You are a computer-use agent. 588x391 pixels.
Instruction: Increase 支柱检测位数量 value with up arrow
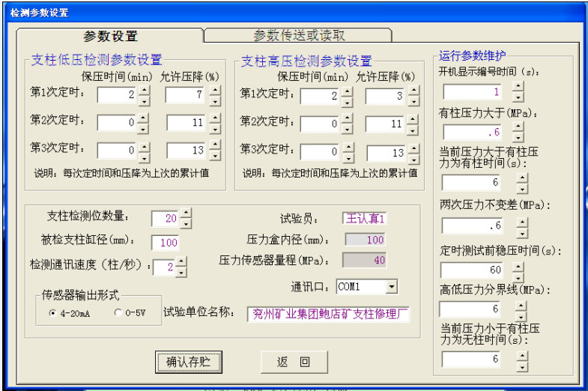tap(186, 213)
